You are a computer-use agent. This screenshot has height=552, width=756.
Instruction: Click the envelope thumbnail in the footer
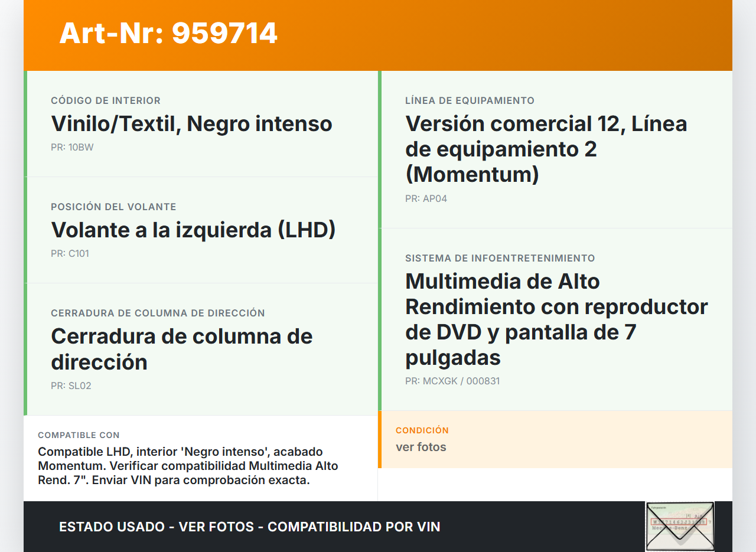[680, 527]
